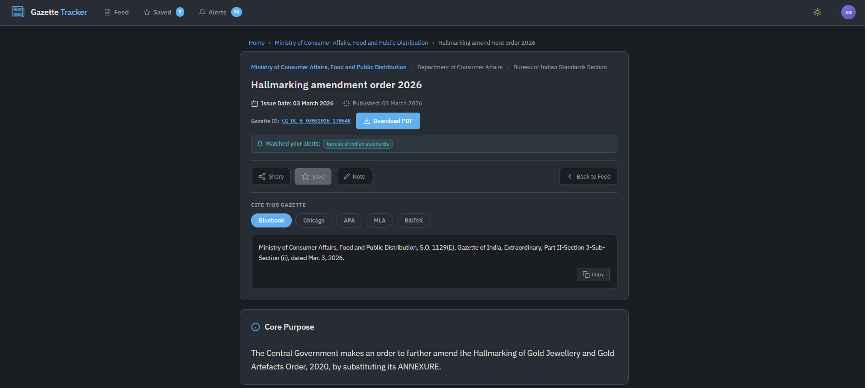Click Bureau of Indian Standards Section text
868x388 pixels.
[x=560, y=67]
